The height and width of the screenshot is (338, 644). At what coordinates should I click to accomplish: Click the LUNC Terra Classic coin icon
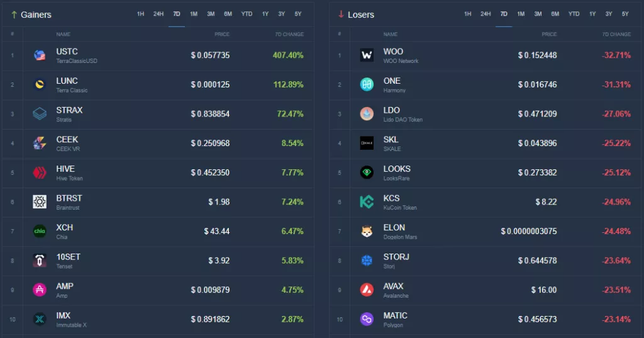pyautogui.click(x=40, y=84)
